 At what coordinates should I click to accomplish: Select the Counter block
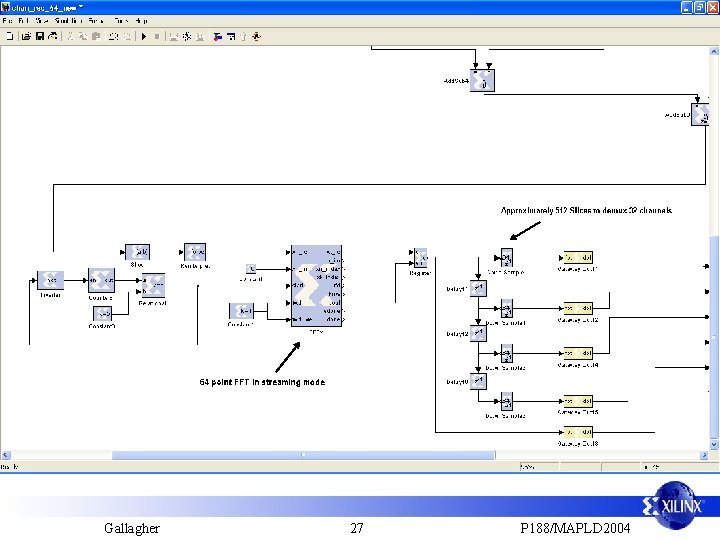click(101, 280)
